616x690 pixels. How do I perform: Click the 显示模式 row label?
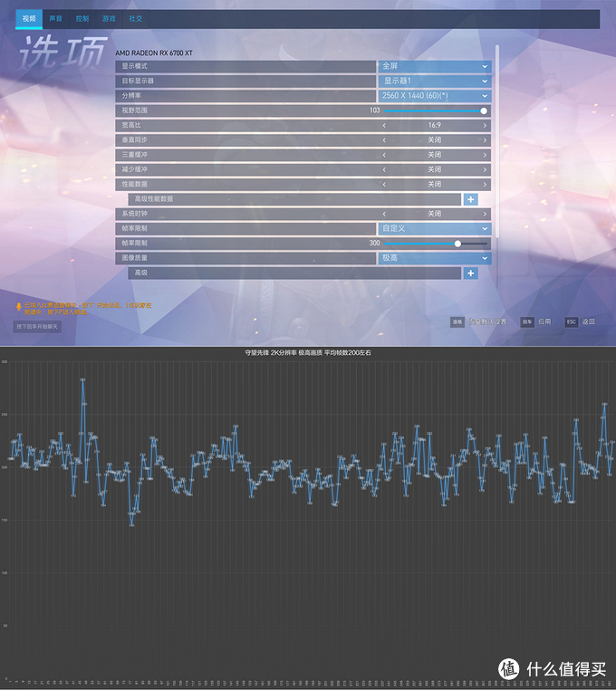[135, 66]
